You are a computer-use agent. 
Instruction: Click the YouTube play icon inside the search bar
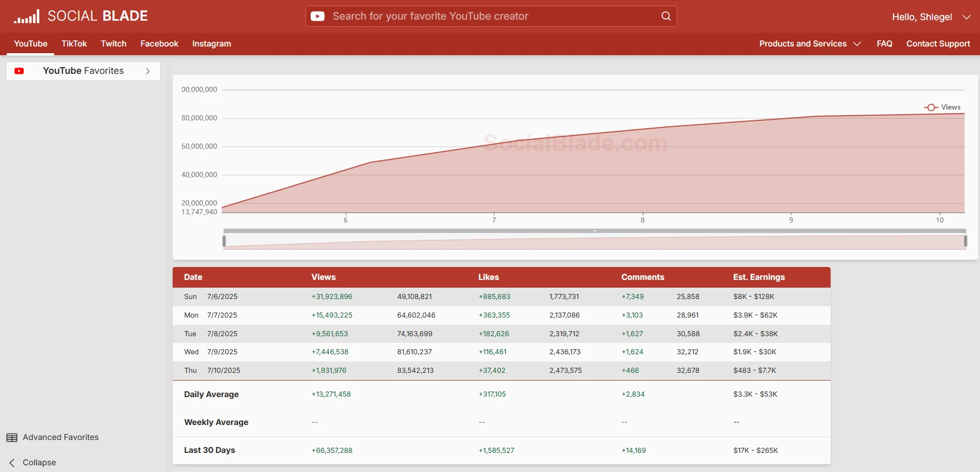click(317, 16)
